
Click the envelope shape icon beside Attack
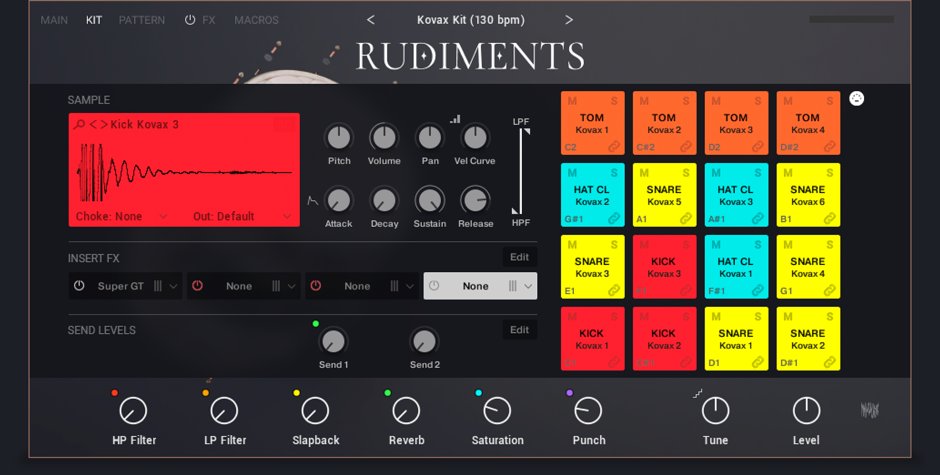point(312,200)
